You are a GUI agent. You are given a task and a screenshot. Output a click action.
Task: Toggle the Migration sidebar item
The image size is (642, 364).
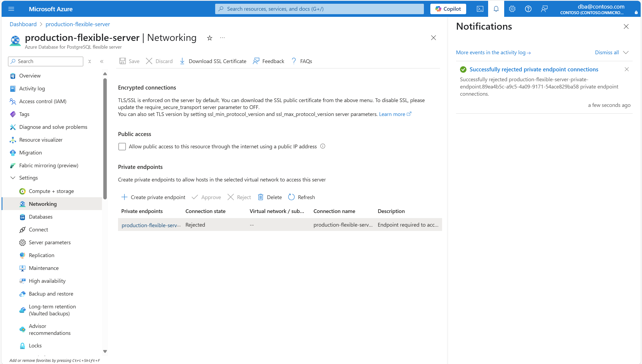point(30,152)
